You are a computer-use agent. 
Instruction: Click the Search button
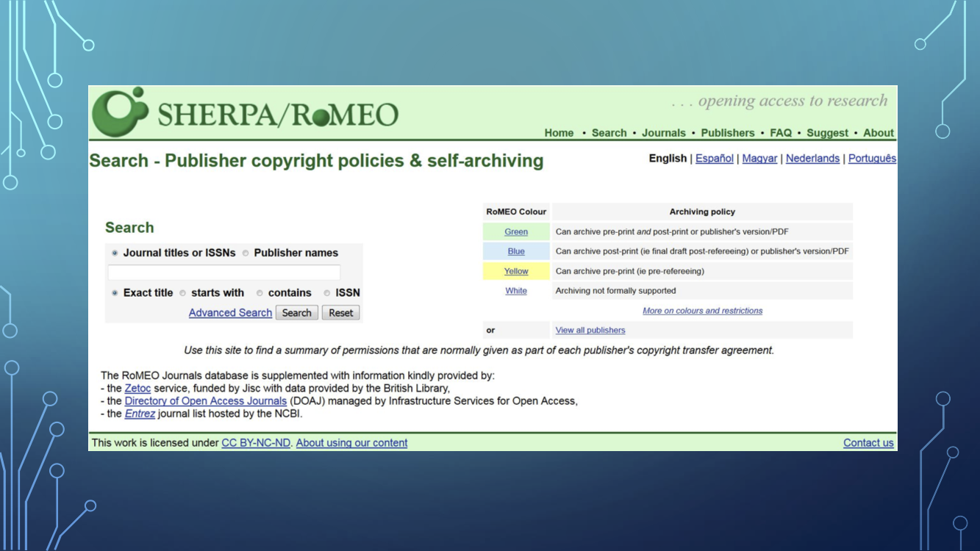(x=297, y=313)
